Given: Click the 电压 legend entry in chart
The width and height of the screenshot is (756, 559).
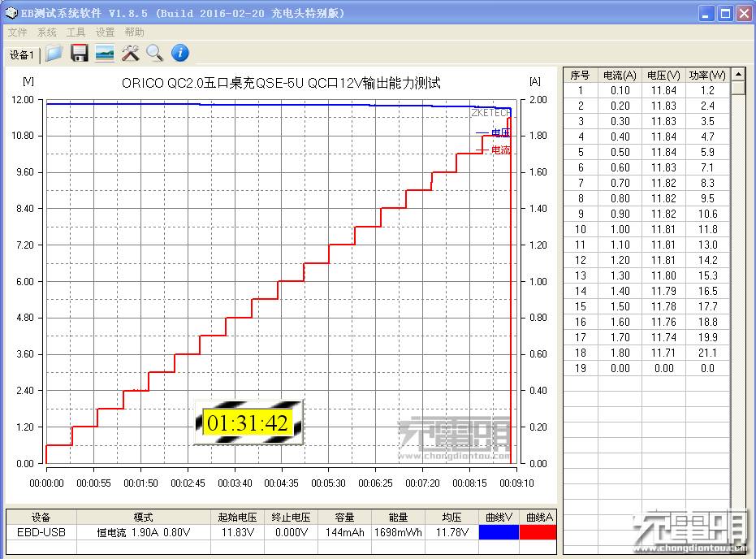Looking at the screenshot, I should coord(493,132).
